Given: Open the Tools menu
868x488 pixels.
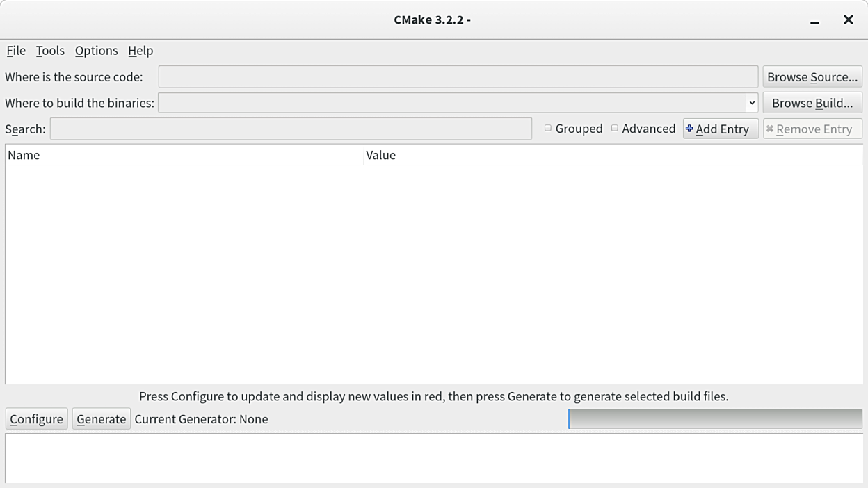Looking at the screenshot, I should tap(50, 51).
